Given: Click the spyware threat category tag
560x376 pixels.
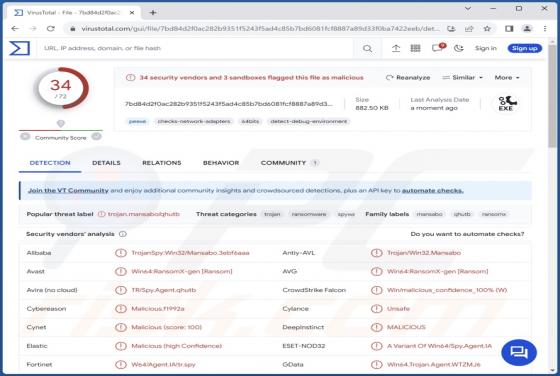Looking at the screenshot, I should (x=346, y=214).
